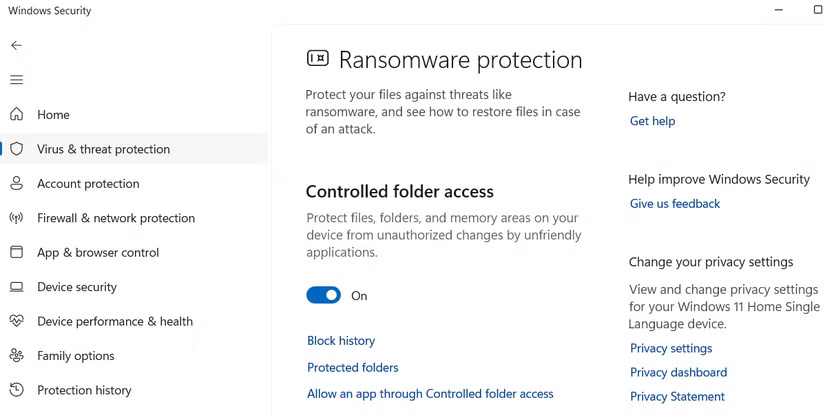Open the hamburger navigation menu
The height and width of the screenshot is (417, 825).
(16, 80)
